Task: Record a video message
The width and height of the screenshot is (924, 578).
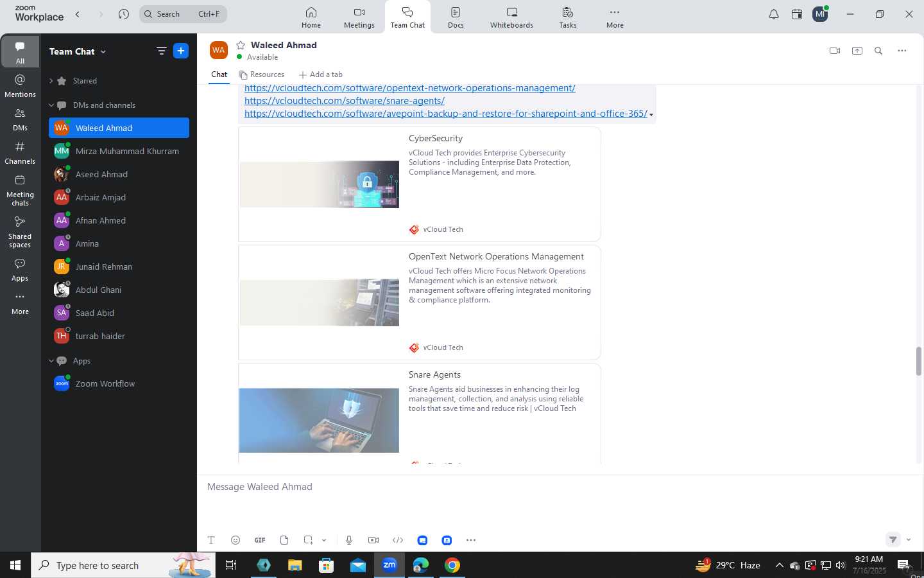Action: tap(373, 540)
